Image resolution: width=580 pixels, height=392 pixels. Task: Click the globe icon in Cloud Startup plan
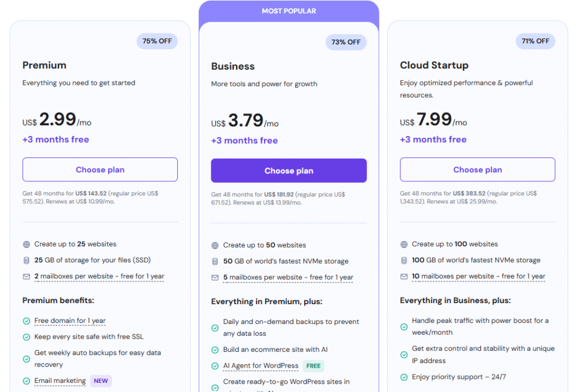pos(404,244)
